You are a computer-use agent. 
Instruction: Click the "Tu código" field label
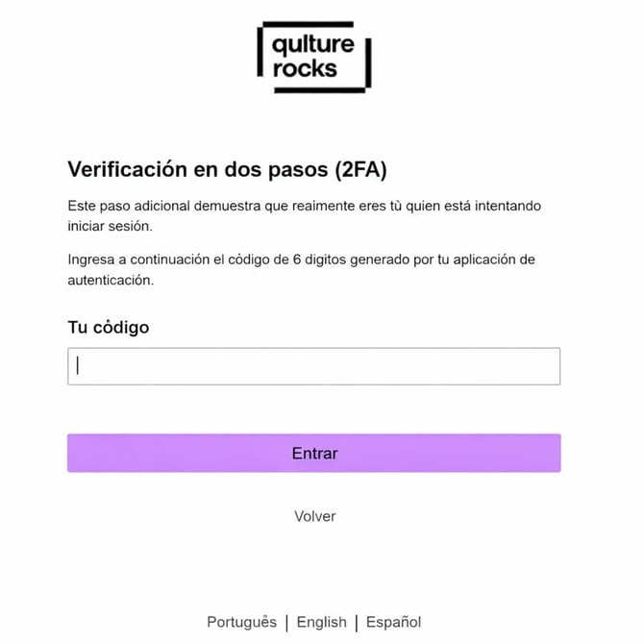(x=108, y=327)
